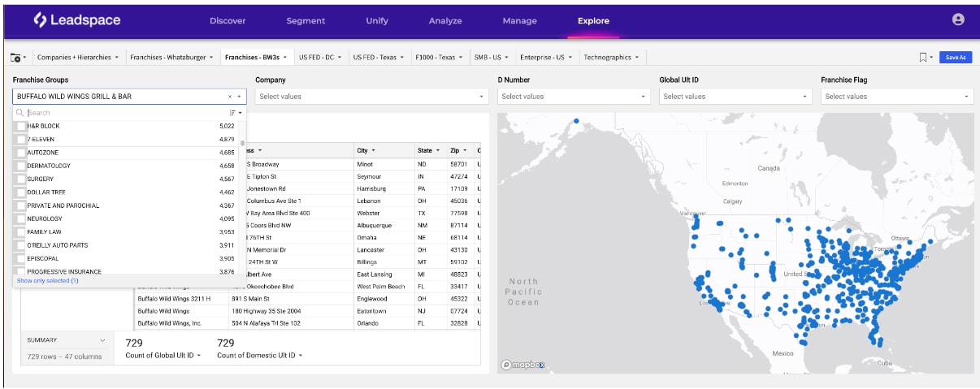
Task: Click the Minot city cell
Action: [384, 164]
